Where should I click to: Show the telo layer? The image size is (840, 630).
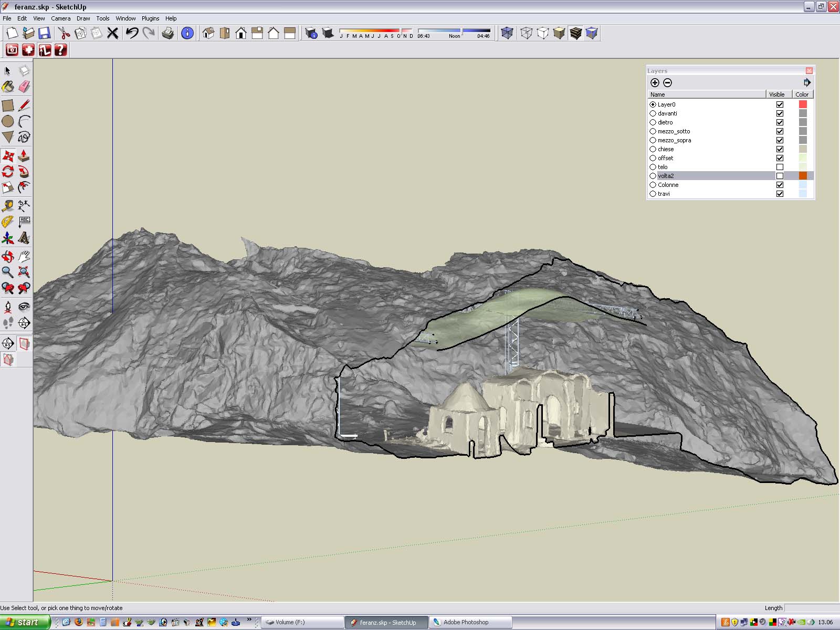tap(780, 167)
